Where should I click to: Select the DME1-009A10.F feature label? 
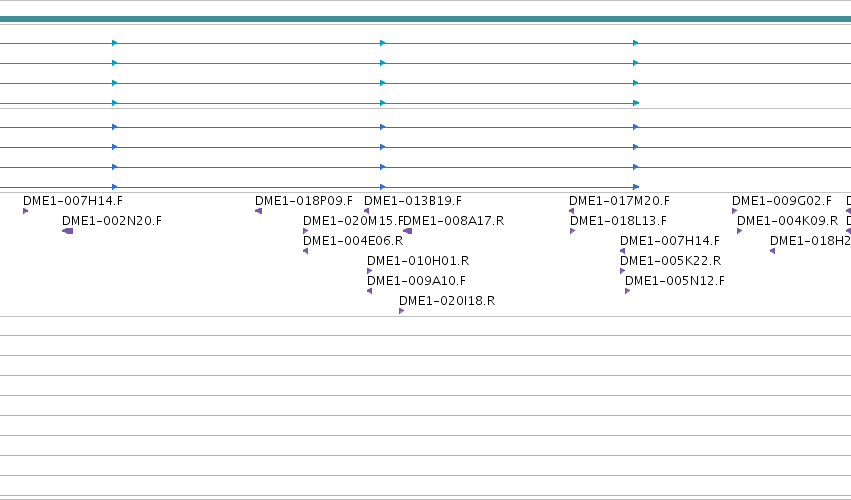(417, 281)
